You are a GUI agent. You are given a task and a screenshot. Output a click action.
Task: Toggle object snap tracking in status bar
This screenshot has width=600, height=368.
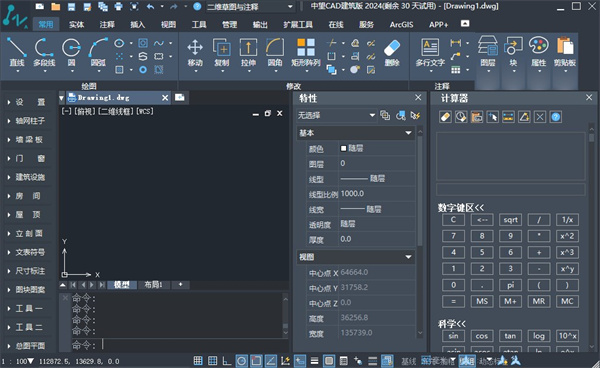click(x=271, y=360)
